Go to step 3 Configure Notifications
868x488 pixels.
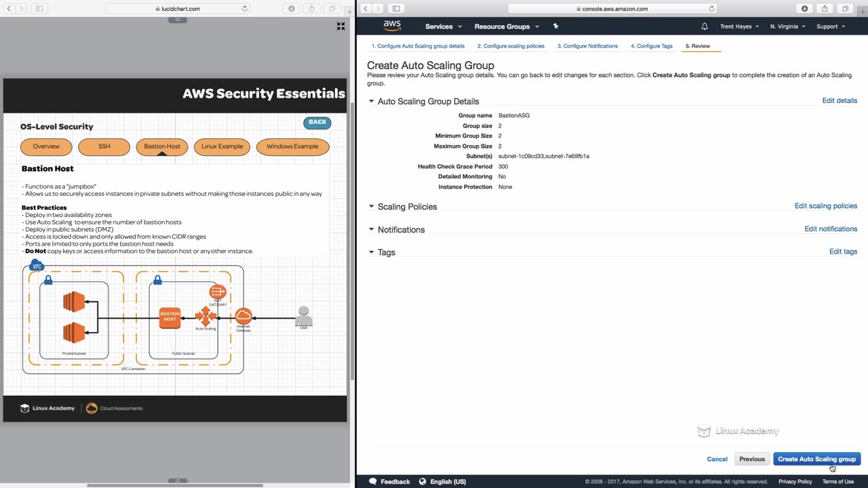[x=587, y=46]
